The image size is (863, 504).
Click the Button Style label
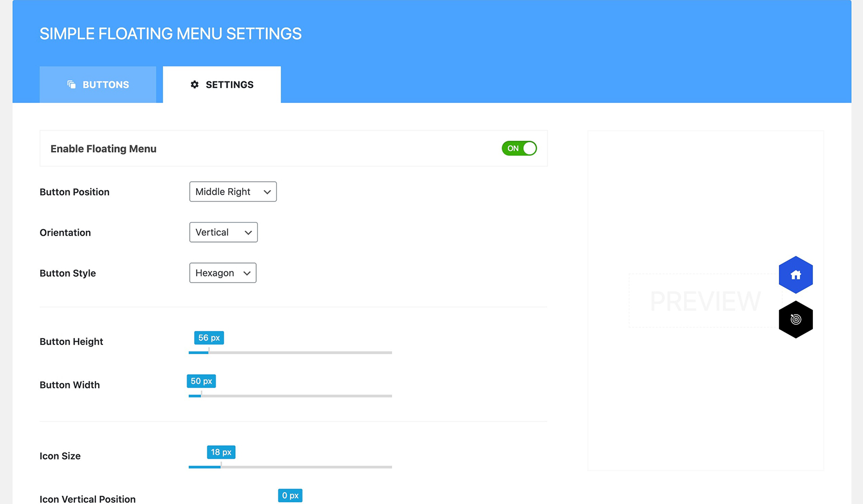(68, 273)
